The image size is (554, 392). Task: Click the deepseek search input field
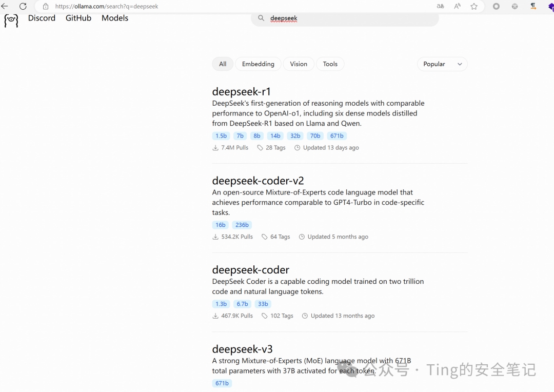click(345, 18)
